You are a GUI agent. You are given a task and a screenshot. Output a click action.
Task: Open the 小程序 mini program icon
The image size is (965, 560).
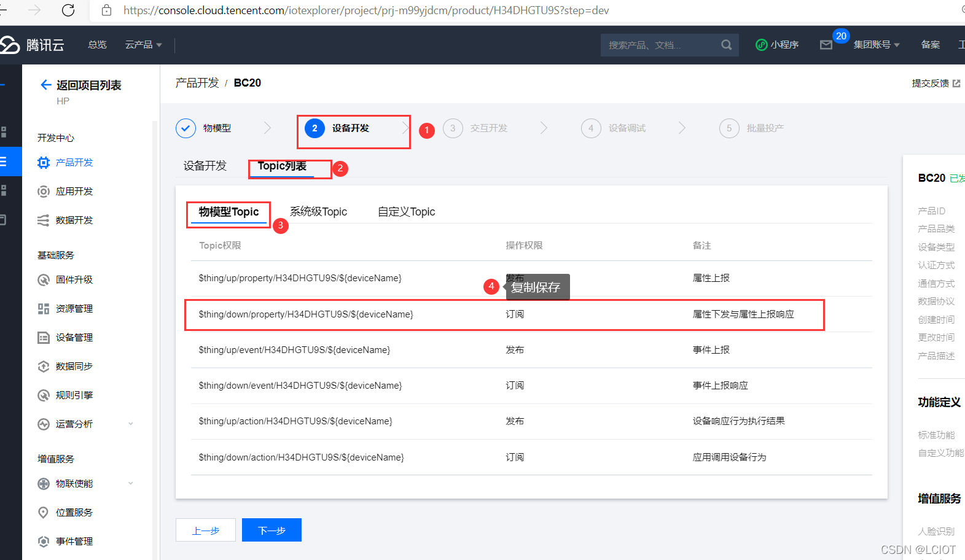tap(761, 45)
